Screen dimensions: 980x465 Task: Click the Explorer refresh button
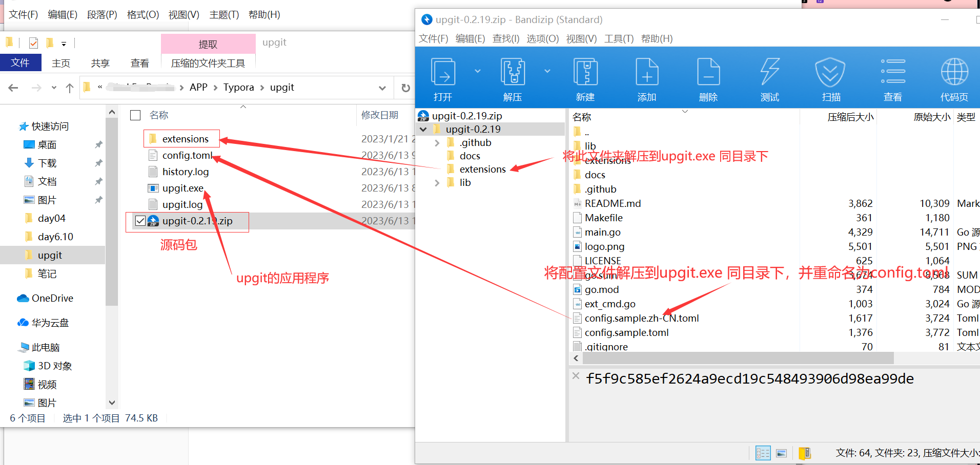point(405,88)
